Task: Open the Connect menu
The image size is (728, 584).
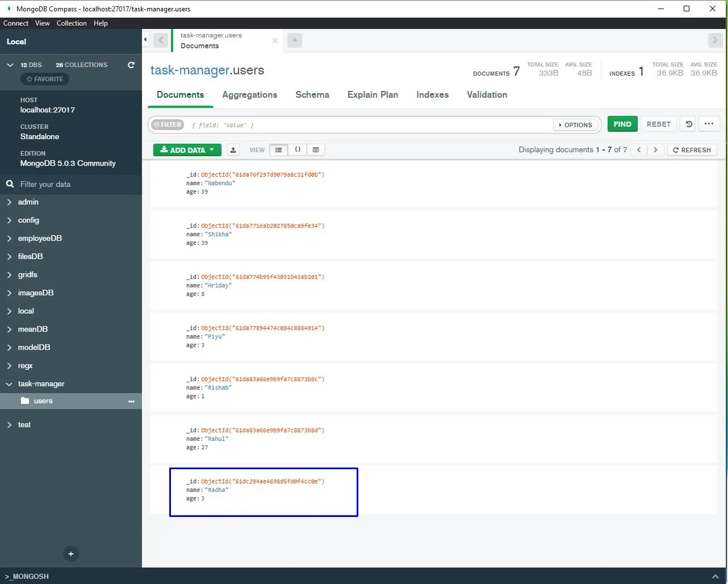Action: (x=16, y=23)
